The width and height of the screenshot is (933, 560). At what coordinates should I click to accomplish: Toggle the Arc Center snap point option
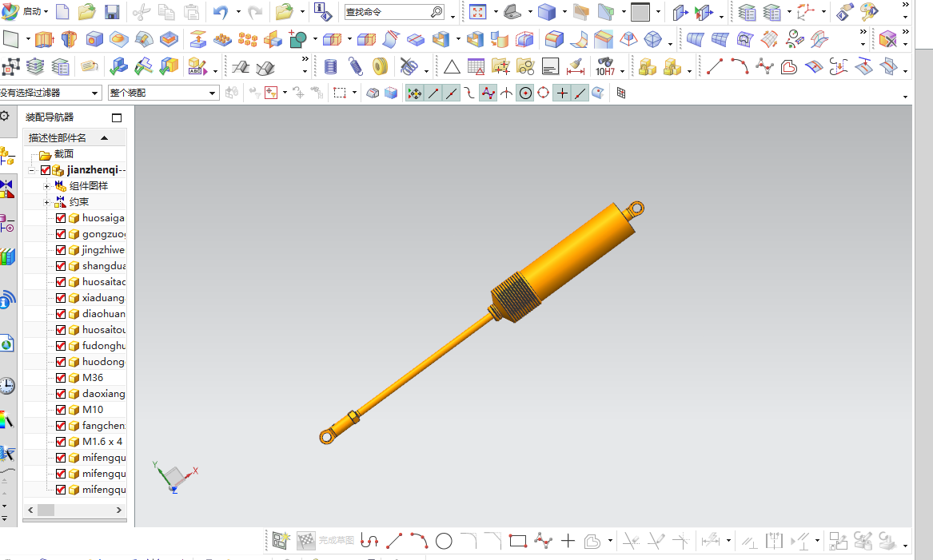click(524, 93)
